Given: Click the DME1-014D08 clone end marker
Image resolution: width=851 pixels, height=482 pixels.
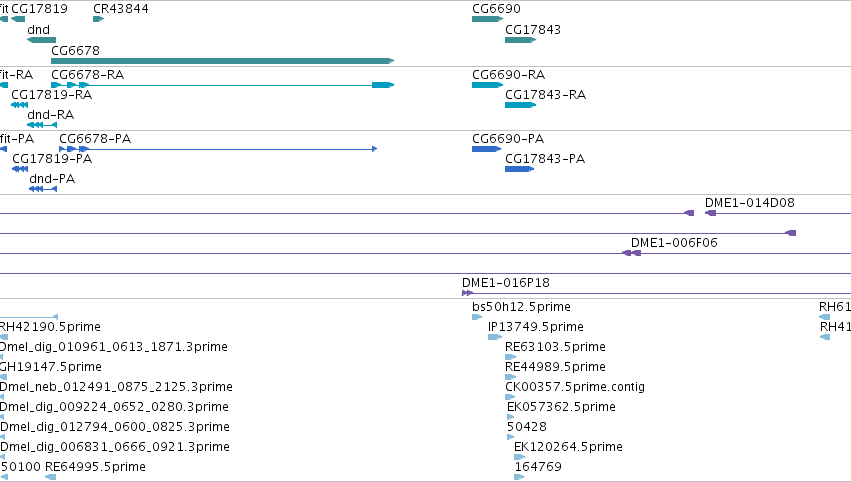Looking at the screenshot, I should tap(710, 213).
